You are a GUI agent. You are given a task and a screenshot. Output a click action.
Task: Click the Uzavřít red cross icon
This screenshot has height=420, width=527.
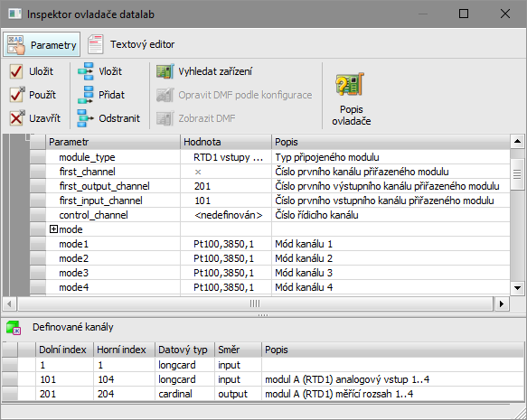(17, 117)
